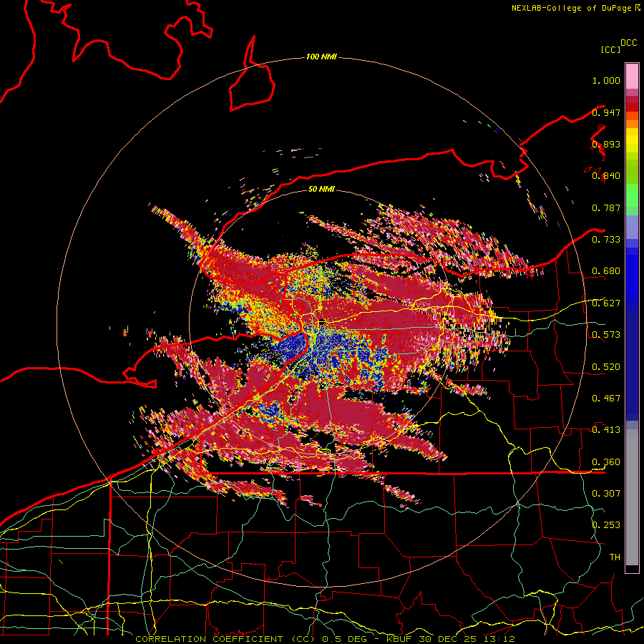The width and height of the screenshot is (644, 644).
Task: Click the 0.627 scale value
Action: (606, 303)
